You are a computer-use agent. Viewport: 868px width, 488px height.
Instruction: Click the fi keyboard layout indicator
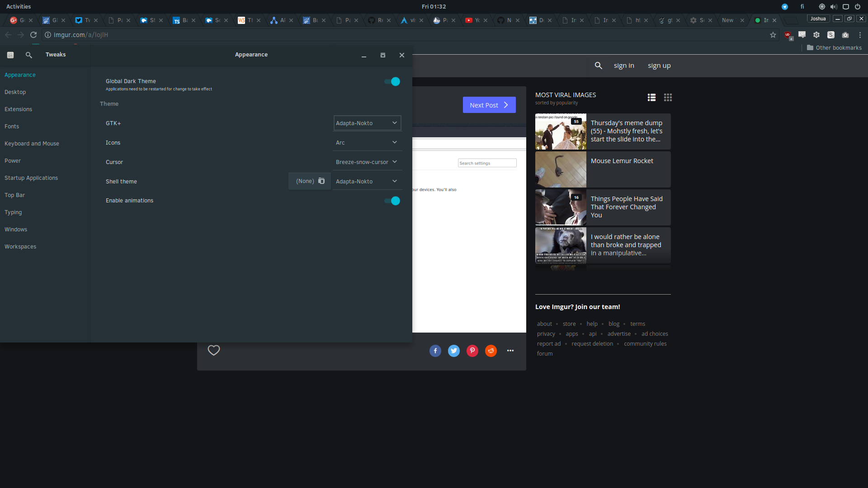pyautogui.click(x=802, y=7)
